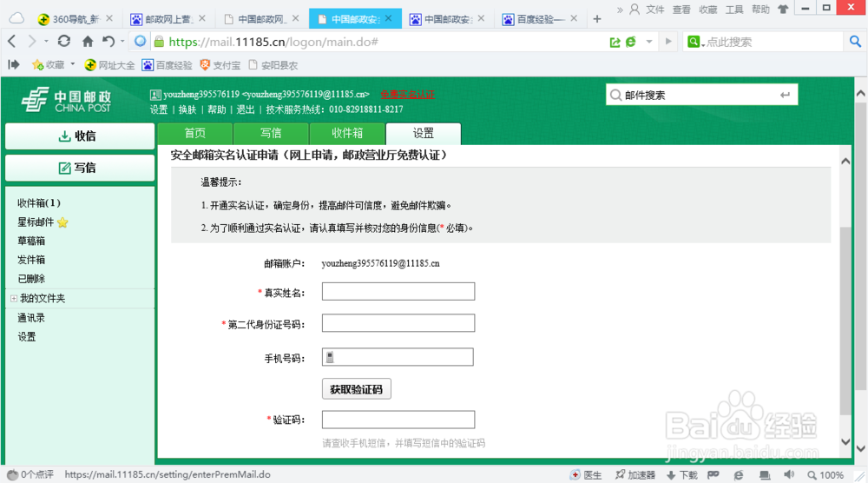This screenshot has height=483, width=868.
Task: Click the starred mail star icon
Action: [62, 222]
